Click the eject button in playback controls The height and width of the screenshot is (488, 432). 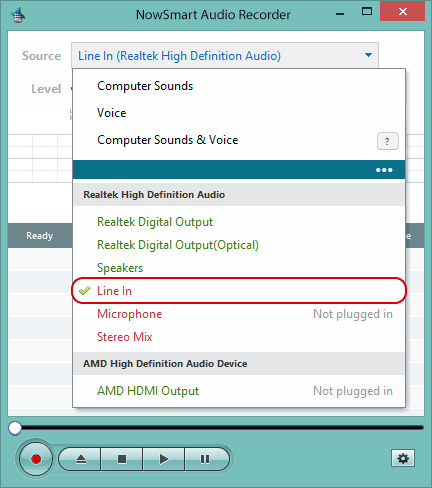[81, 459]
